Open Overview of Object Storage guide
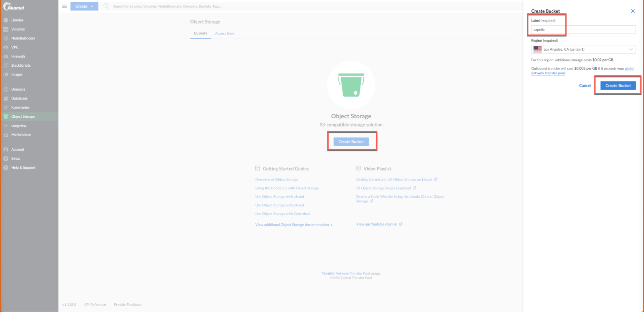644x312 pixels. (x=276, y=180)
